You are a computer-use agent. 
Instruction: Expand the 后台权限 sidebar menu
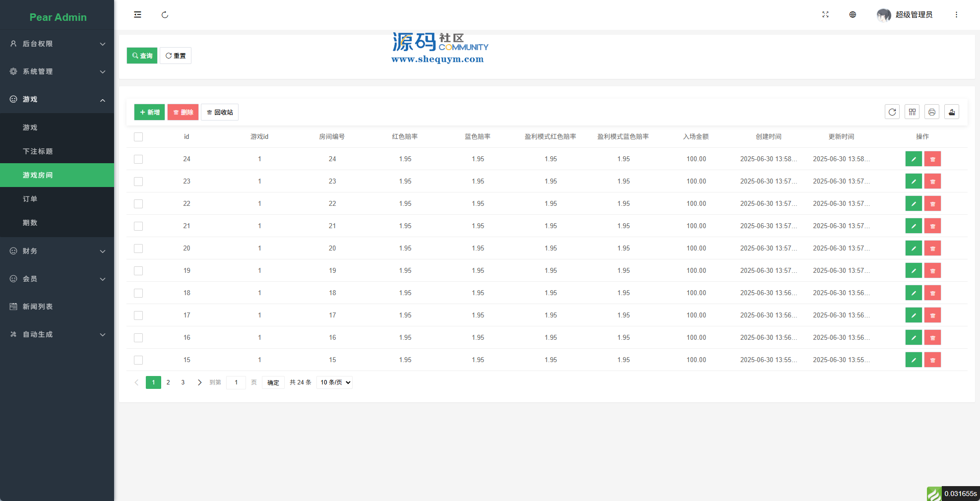point(57,44)
